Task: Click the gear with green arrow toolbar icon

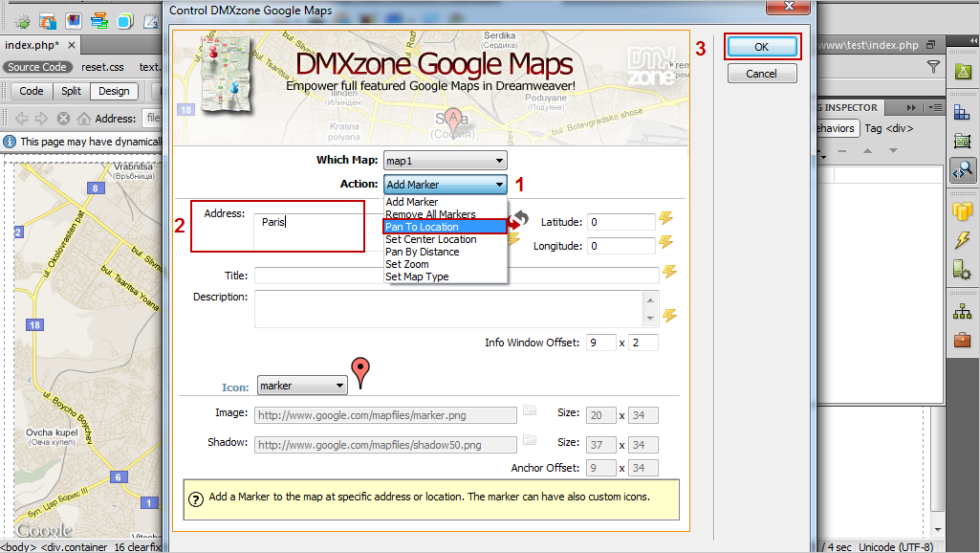Action: coord(22,22)
